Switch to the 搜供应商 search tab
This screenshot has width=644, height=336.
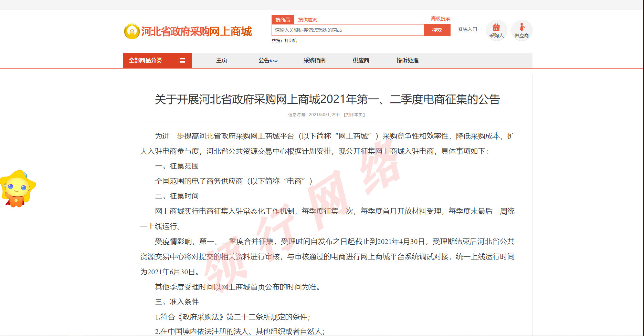click(x=308, y=20)
